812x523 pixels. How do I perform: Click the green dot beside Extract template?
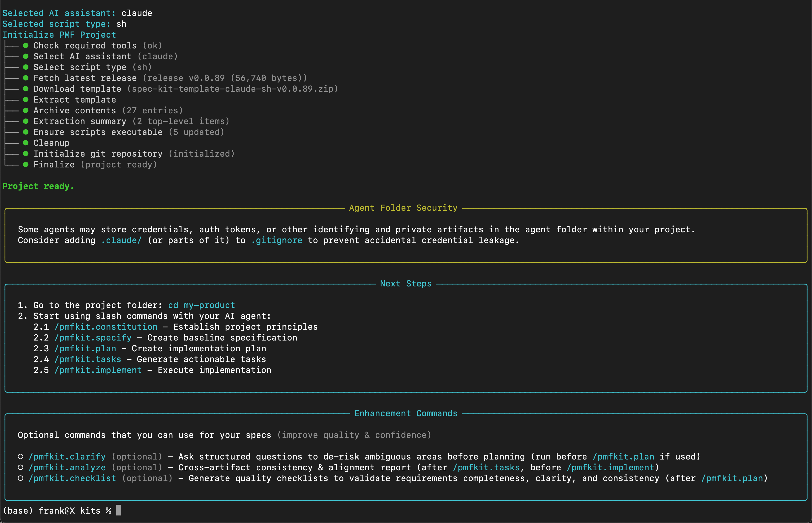(x=26, y=99)
